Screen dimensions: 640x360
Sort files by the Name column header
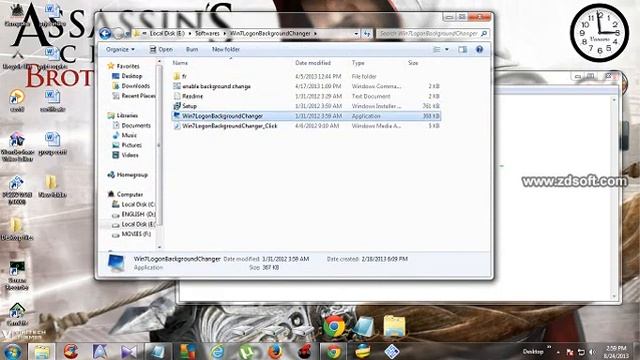(x=180, y=63)
